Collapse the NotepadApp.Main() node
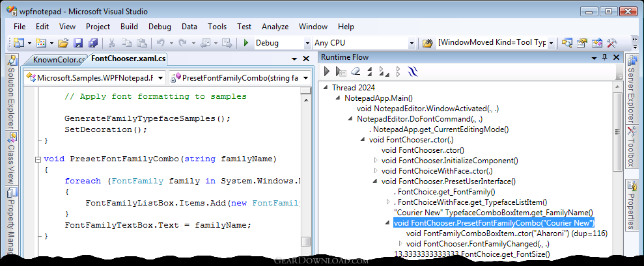 pyautogui.click(x=338, y=98)
